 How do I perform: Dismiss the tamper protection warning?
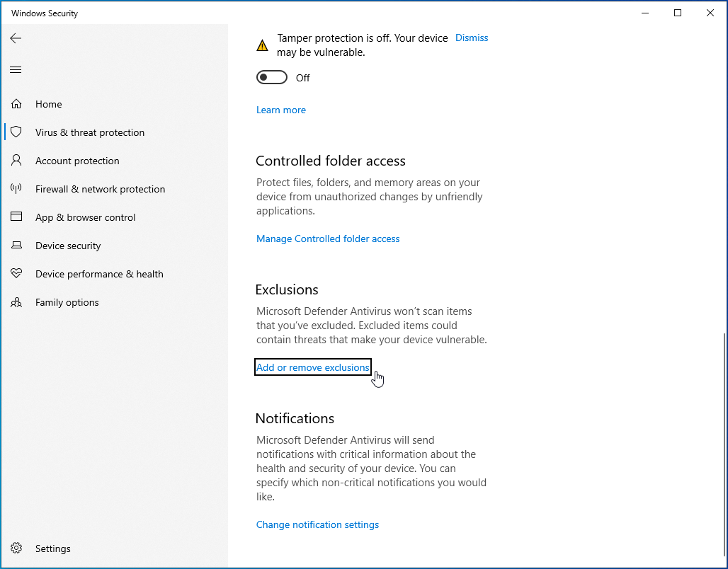click(x=472, y=38)
